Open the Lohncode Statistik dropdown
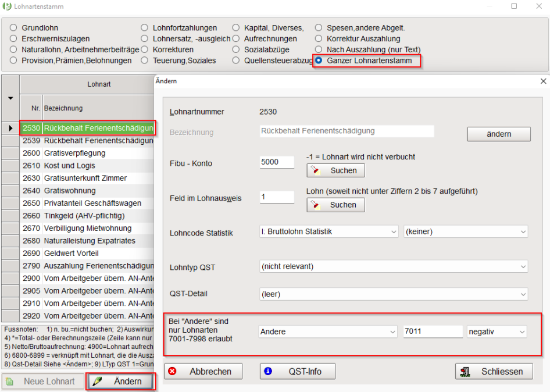Image resolution: width=550 pixels, height=392 pixels. click(328, 231)
